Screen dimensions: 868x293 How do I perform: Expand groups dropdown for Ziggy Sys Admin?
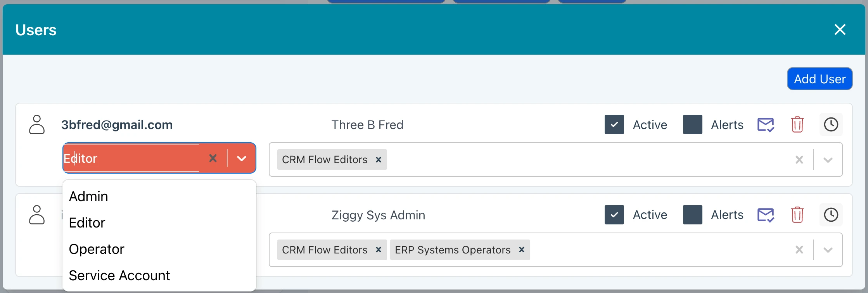828,250
